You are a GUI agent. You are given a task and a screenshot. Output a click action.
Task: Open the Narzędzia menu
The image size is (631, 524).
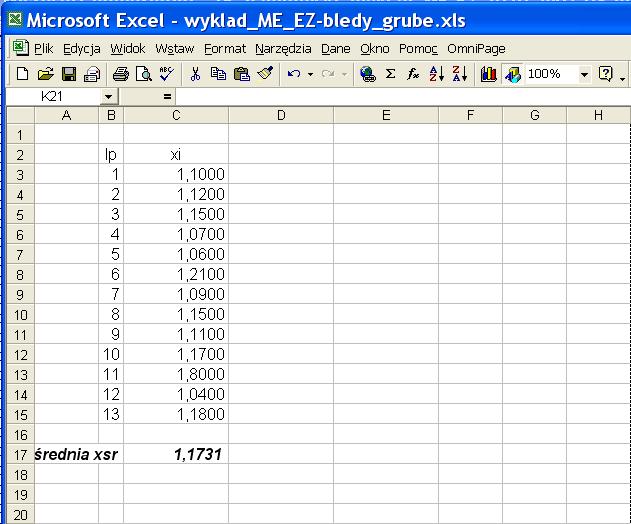click(x=283, y=49)
